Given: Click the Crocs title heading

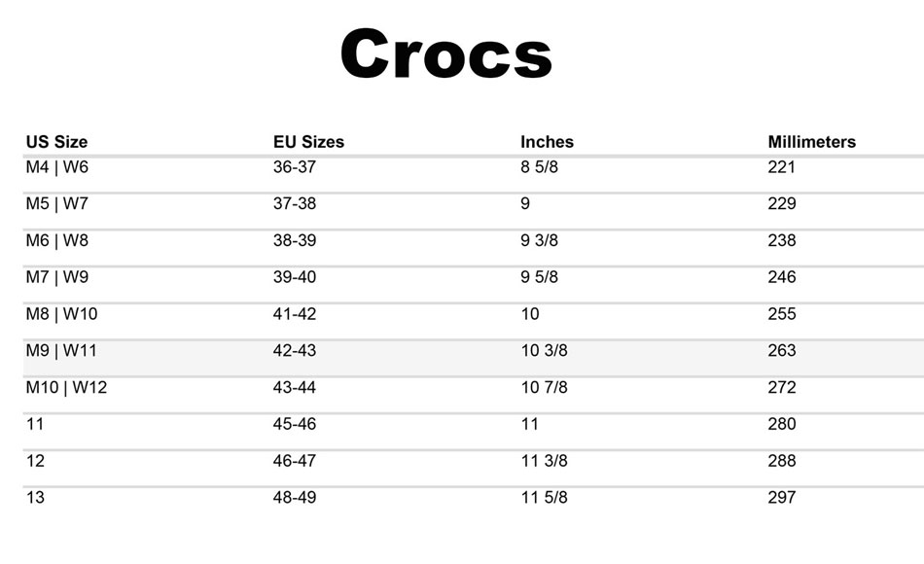Looking at the screenshot, I should pyautogui.click(x=446, y=53).
